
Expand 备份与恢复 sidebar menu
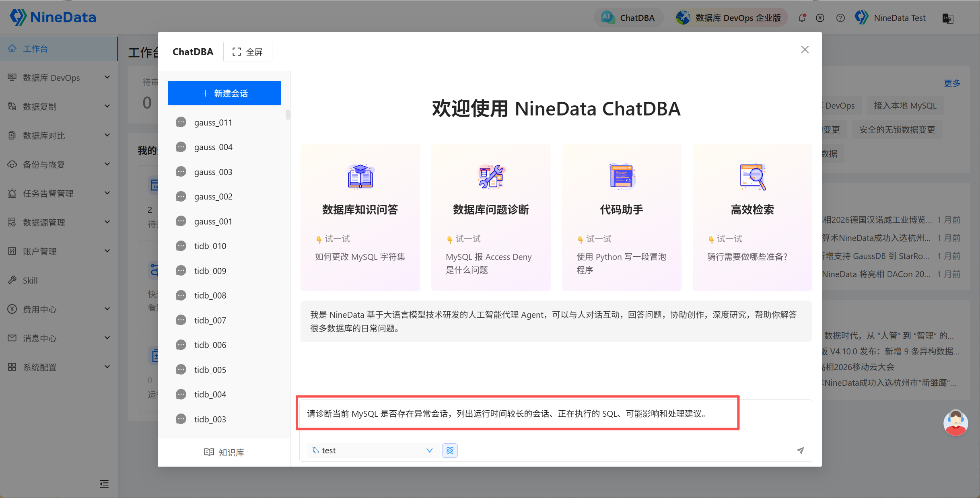tap(59, 165)
